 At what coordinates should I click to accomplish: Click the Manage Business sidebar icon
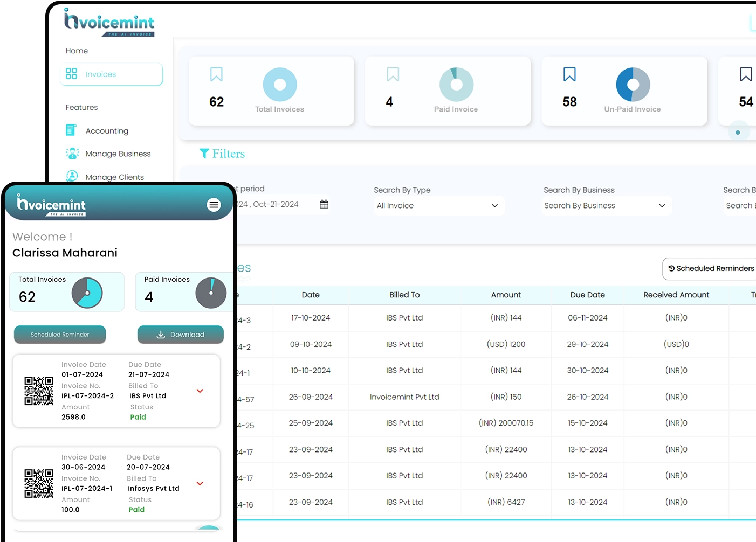coord(72,153)
